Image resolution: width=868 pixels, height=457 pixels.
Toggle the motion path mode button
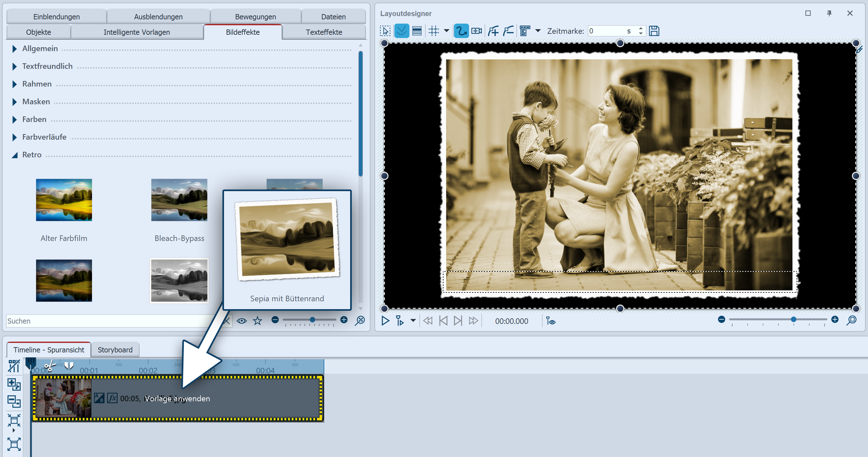click(461, 31)
